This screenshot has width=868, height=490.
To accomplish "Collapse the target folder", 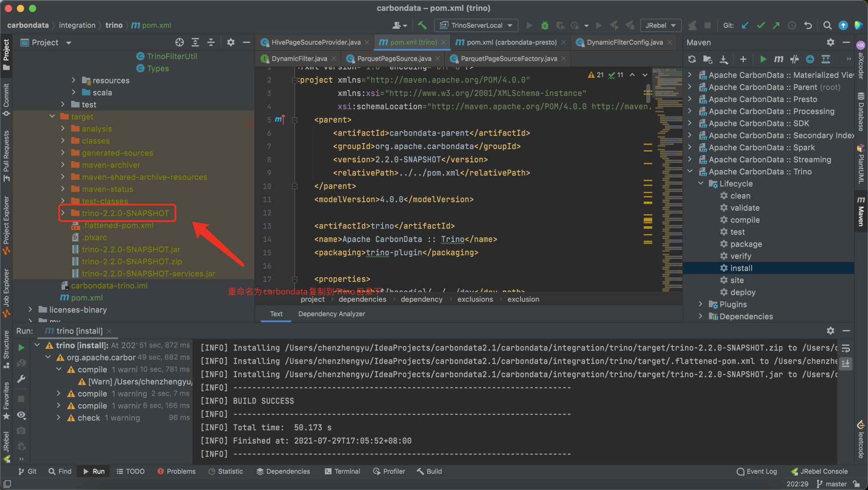I will tap(52, 116).
